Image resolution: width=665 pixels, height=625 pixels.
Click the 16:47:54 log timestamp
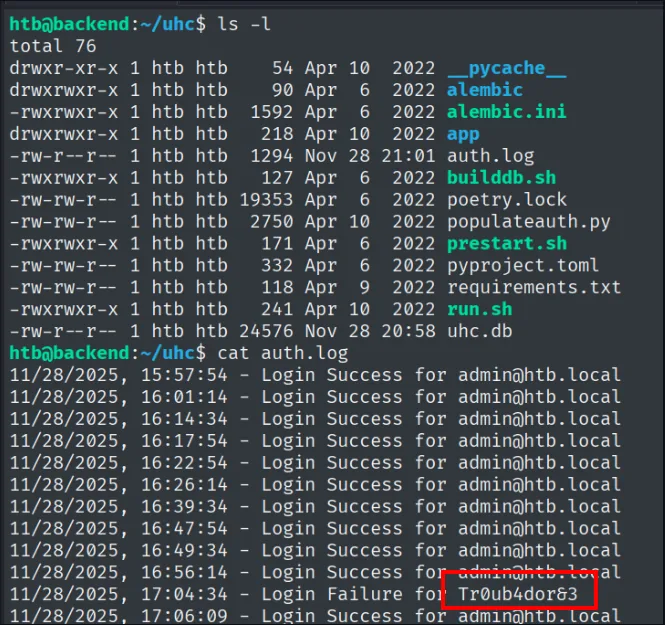click(184, 529)
